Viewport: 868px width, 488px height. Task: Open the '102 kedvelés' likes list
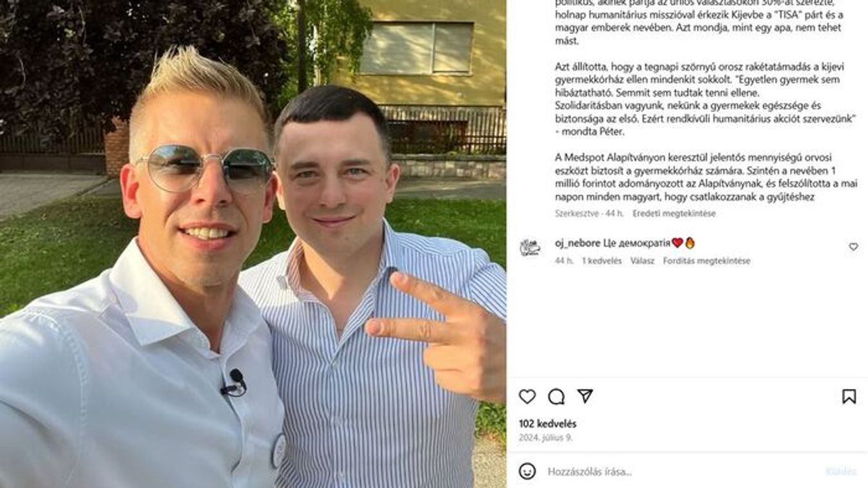click(548, 424)
